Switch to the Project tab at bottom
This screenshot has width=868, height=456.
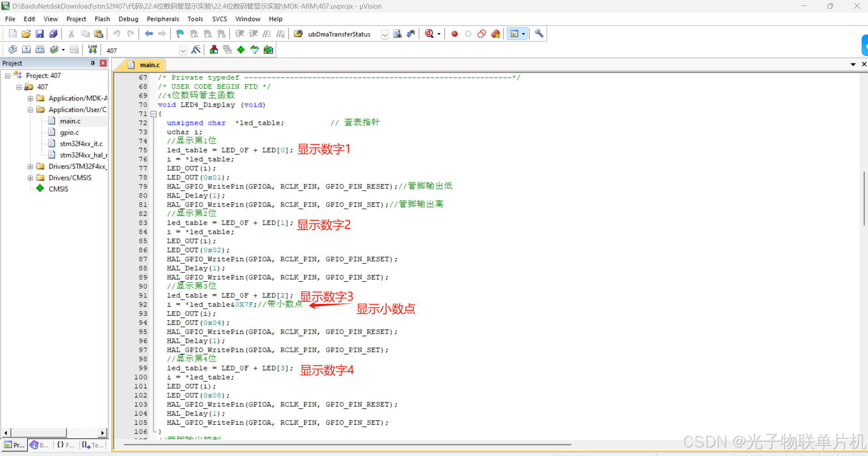tap(15, 445)
